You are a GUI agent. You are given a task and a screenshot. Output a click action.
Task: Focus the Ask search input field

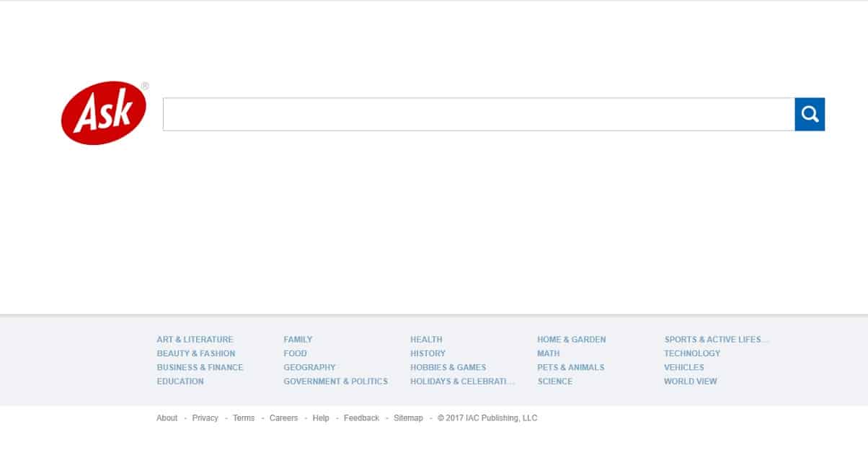pyautogui.click(x=479, y=114)
